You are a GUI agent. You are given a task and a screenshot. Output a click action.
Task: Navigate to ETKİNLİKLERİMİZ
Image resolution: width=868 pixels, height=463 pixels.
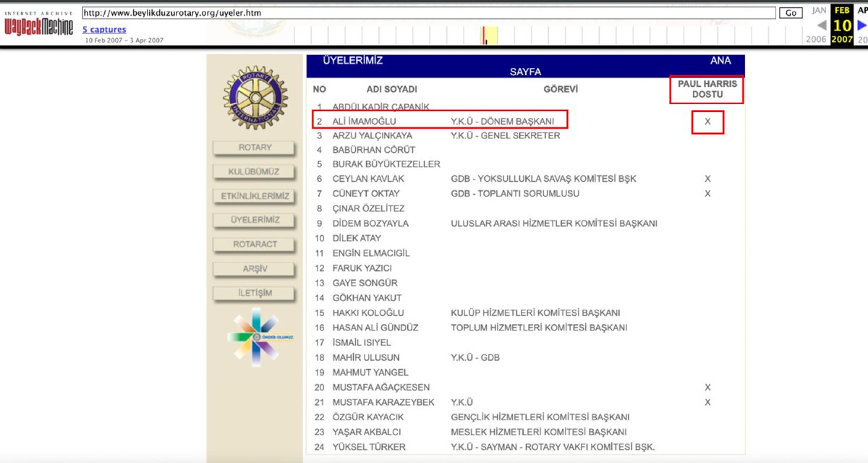coord(252,196)
